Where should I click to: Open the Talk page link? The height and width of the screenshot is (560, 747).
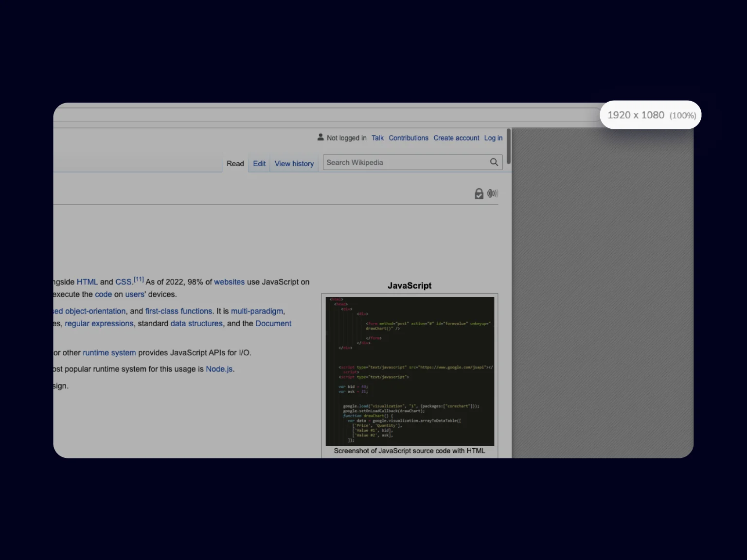coord(377,138)
